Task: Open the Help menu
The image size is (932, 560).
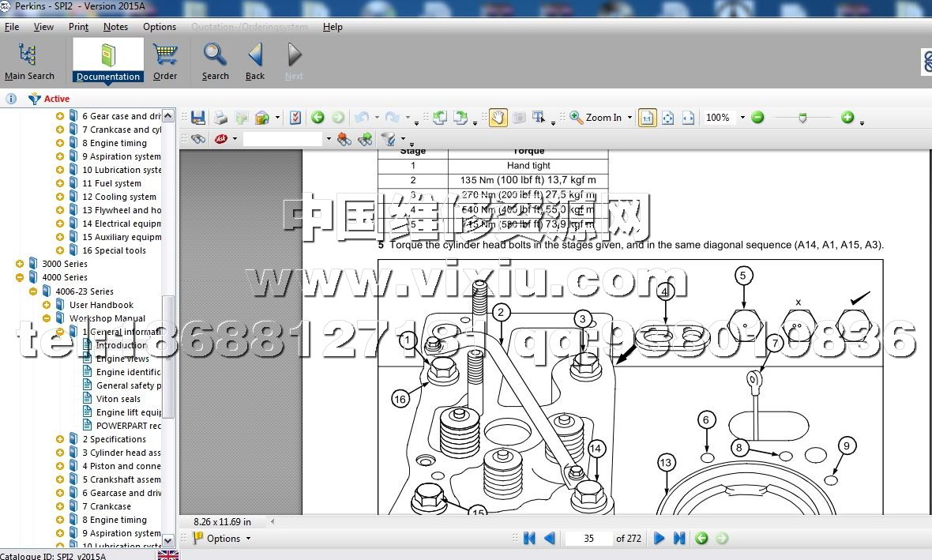Action: [333, 27]
